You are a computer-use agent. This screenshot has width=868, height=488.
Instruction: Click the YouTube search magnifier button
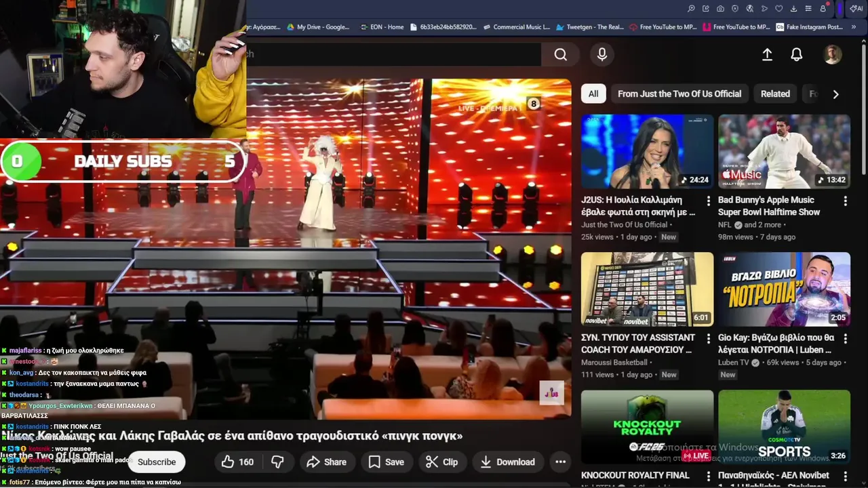pyautogui.click(x=560, y=55)
